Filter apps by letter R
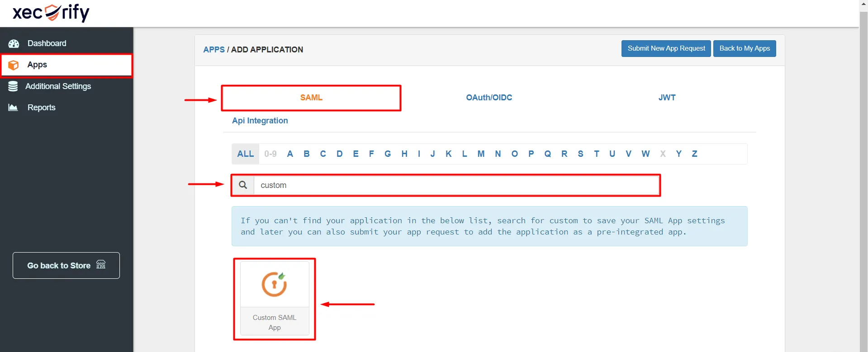868x352 pixels. click(564, 154)
